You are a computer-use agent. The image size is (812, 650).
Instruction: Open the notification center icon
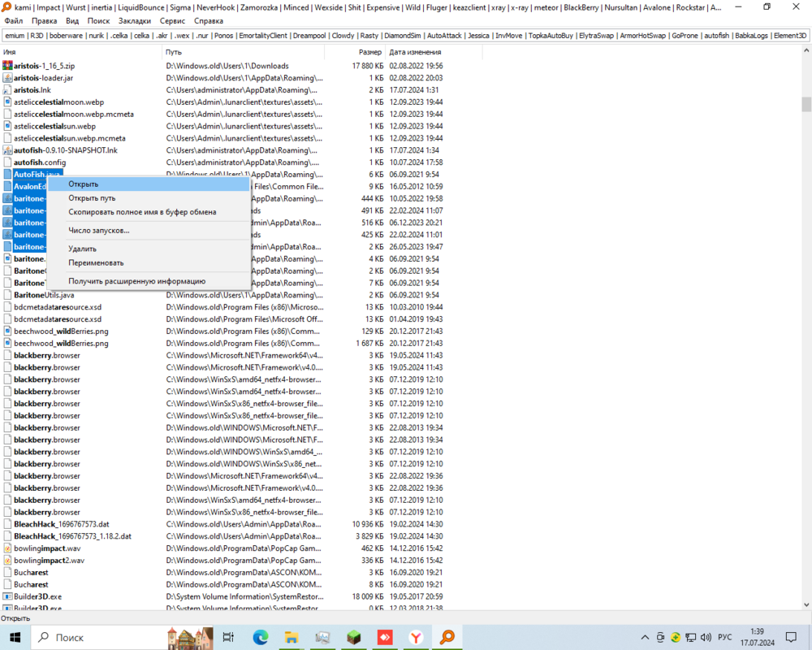(x=791, y=638)
